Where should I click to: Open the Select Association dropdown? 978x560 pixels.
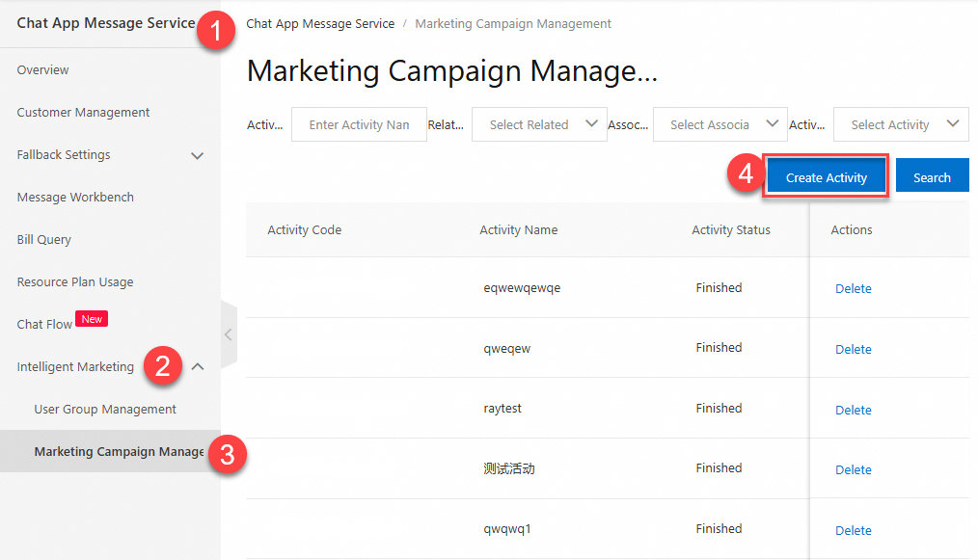pyautogui.click(x=720, y=124)
